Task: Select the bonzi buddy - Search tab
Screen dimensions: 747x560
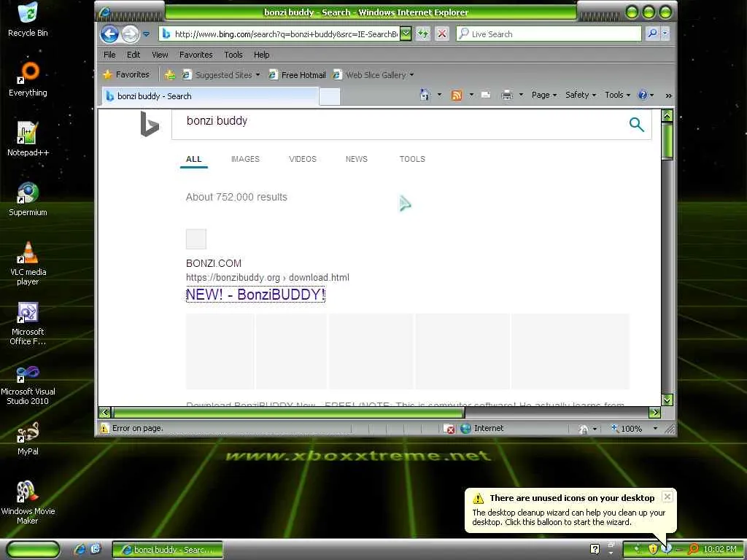Action: coord(209,96)
